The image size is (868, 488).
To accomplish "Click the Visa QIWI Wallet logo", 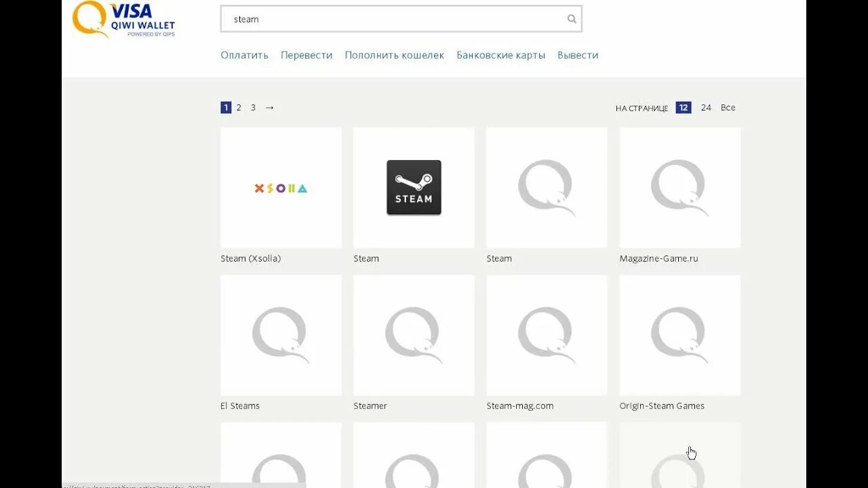I will click(123, 19).
